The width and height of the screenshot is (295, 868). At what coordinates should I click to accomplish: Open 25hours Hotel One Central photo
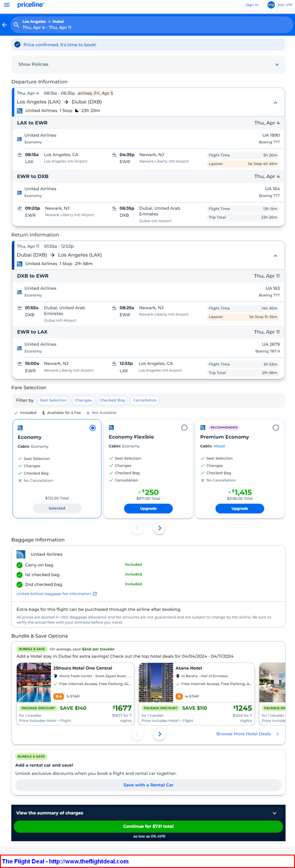coord(33,682)
